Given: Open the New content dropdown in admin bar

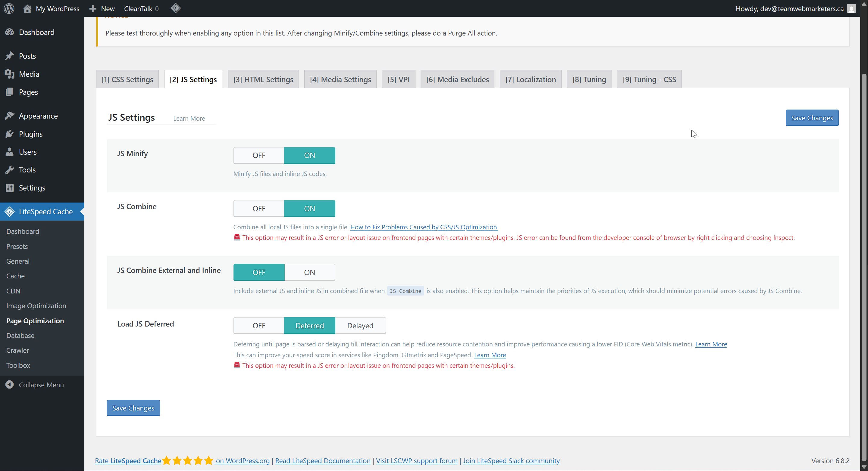Looking at the screenshot, I should tap(102, 8).
